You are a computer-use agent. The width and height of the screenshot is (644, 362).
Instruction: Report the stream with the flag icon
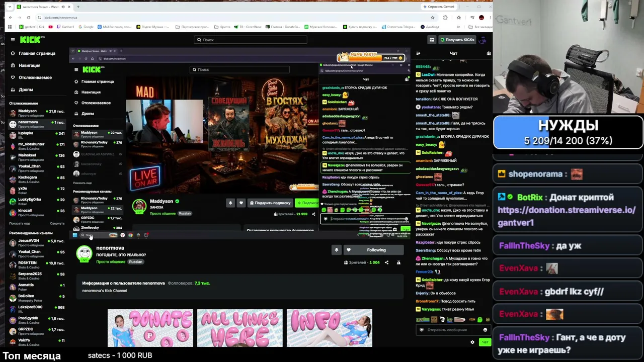point(398,262)
